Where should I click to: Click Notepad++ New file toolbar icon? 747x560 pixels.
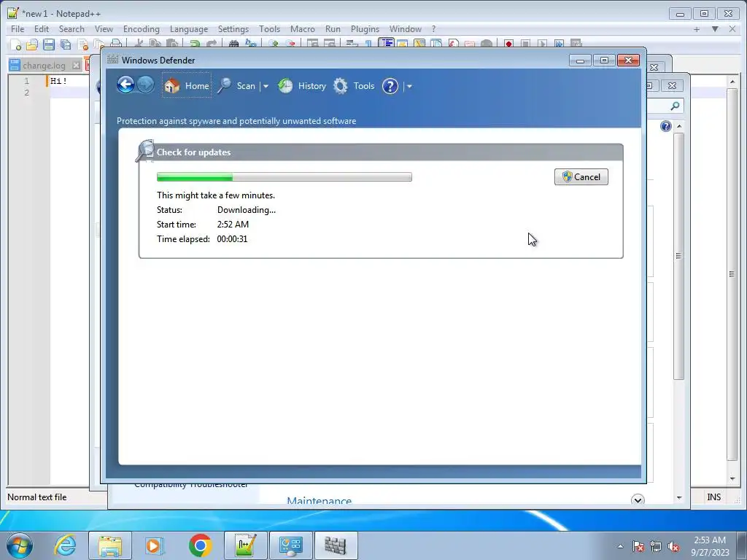(15, 44)
